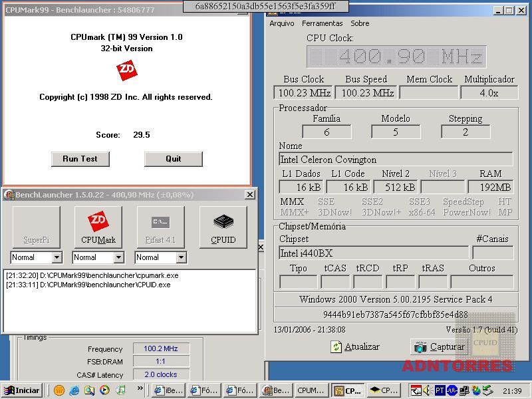Screen dimensions: 532x399
Task: Switch to the iBe... taskbar window
Action: (169, 390)
